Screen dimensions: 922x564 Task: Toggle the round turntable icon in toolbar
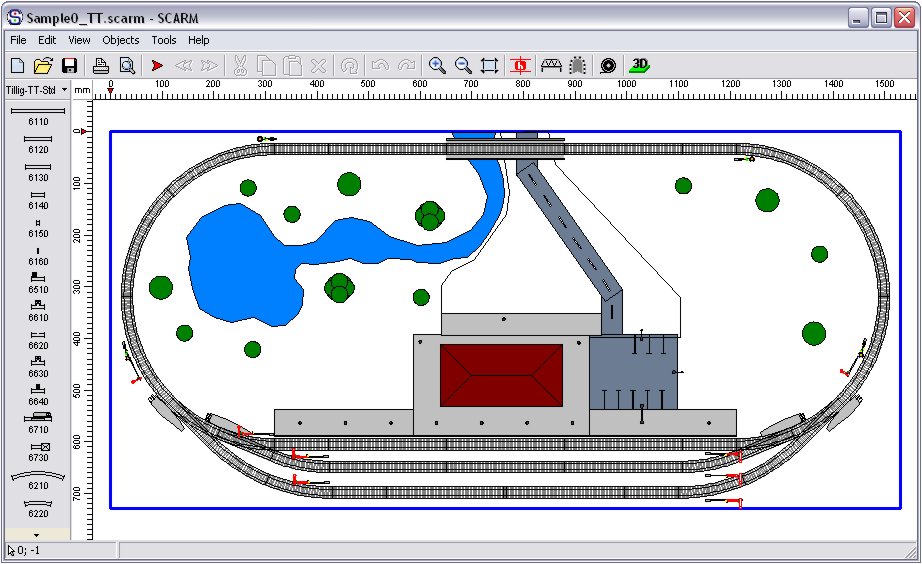(x=607, y=66)
